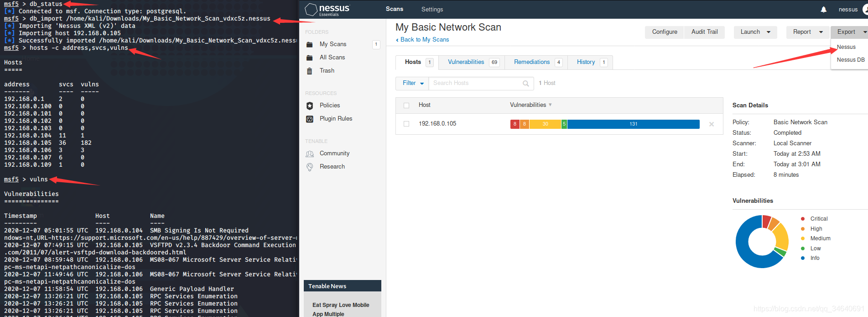
Task: Switch to the Hosts tab
Action: pyautogui.click(x=417, y=62)
